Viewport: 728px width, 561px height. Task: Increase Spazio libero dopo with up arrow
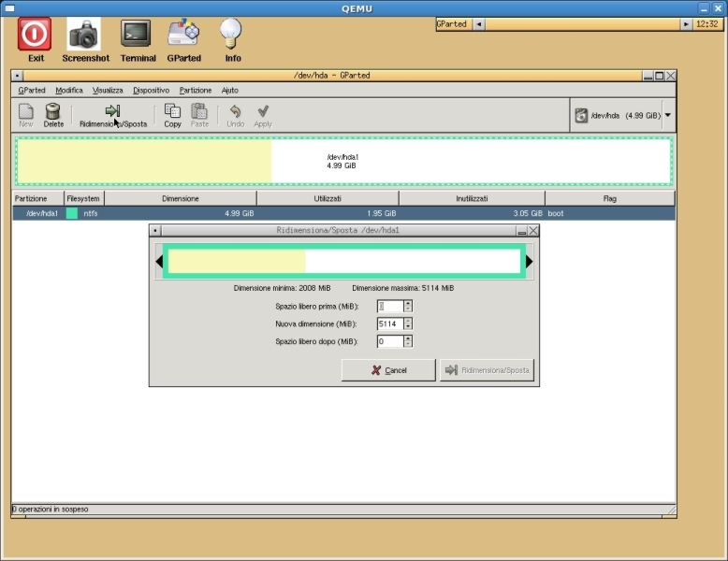click(x=408, y=338)
